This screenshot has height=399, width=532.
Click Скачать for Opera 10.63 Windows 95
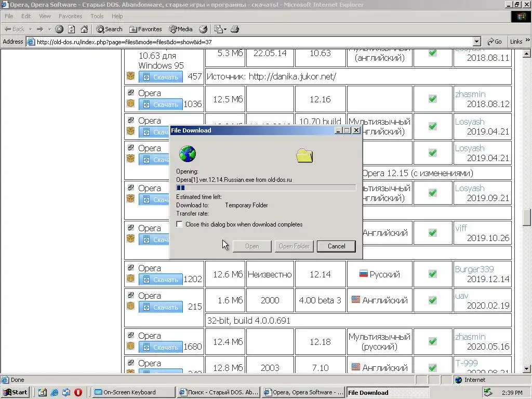[x=161, y=77]
